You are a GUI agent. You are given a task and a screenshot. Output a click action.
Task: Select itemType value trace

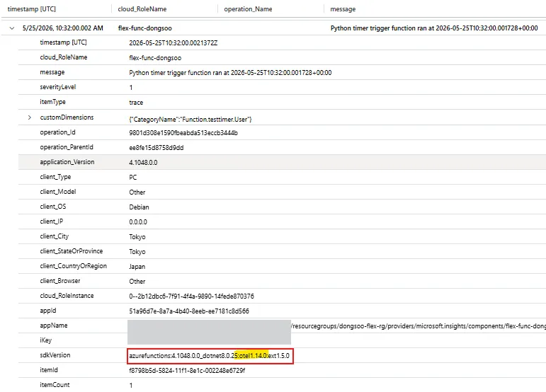(136, 103)
